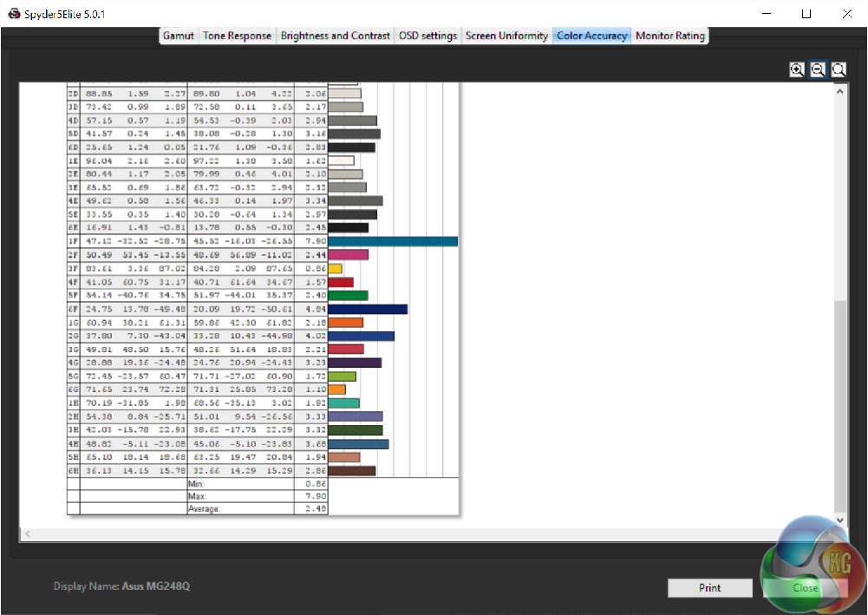Click the zoom to fit magnifier icon
The width and height of the screenshot is (868, 615).
[x=839, y=69]
